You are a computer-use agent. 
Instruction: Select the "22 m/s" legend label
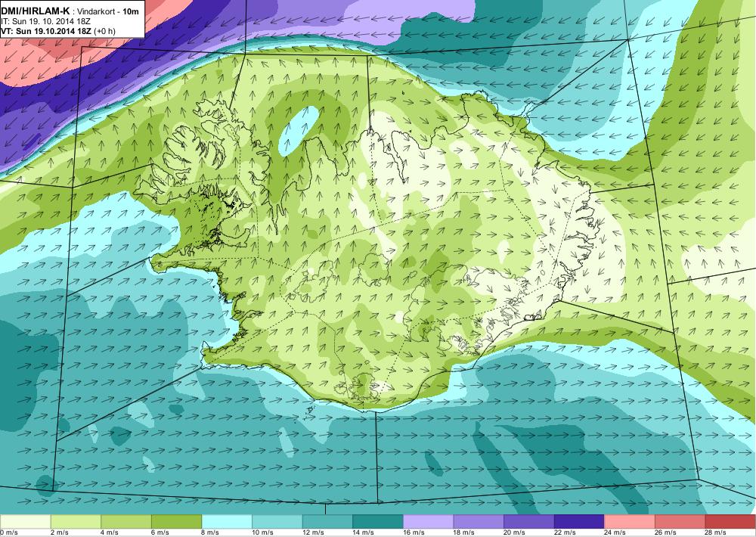coord(565,532)
